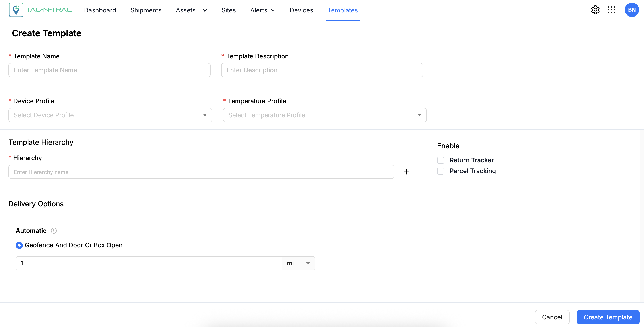Click the info icon beside Automatic

pos(54,230)
